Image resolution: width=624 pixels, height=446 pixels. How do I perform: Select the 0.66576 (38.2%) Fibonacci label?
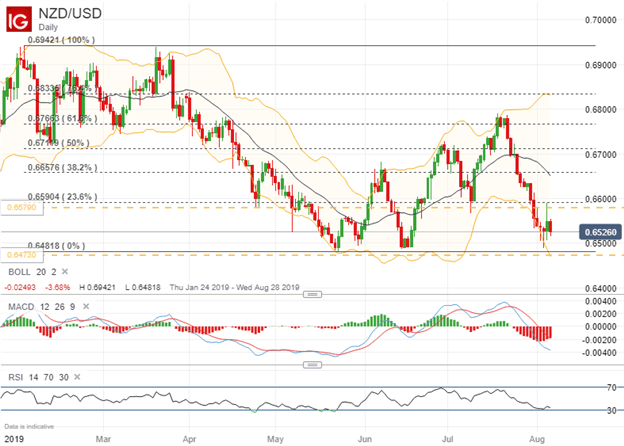(x=62, y=167)
